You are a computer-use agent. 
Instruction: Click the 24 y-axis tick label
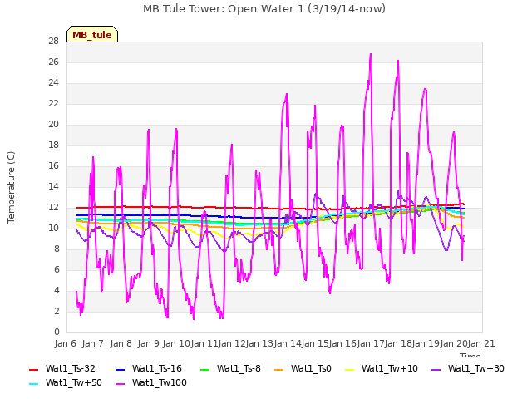53,82
